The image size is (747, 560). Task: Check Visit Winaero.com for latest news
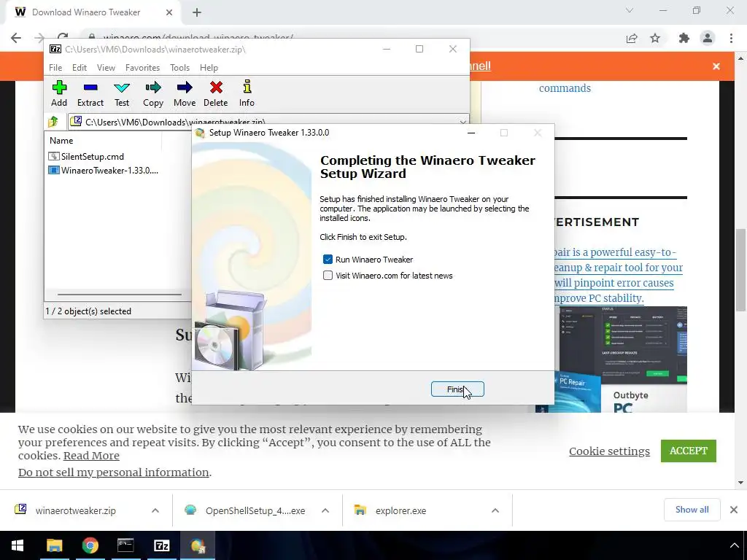[328, 276]
